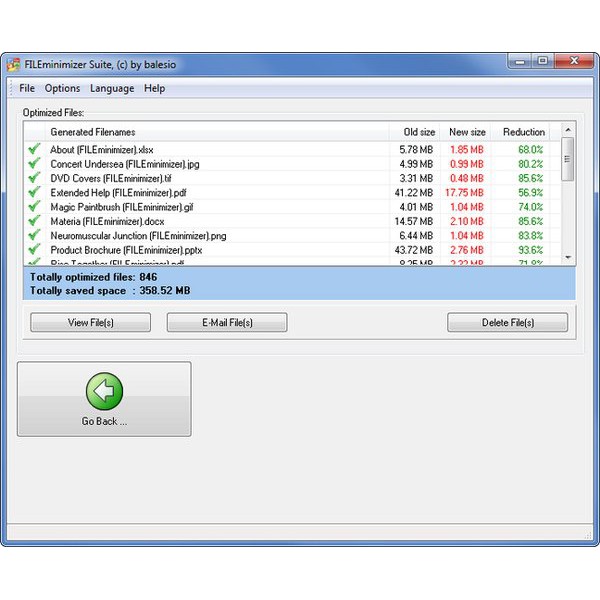This screenshot has width=600, height=600.
Task: Click green checkmark beside Product Brochure pptx
Action: [x=34, y=249]
